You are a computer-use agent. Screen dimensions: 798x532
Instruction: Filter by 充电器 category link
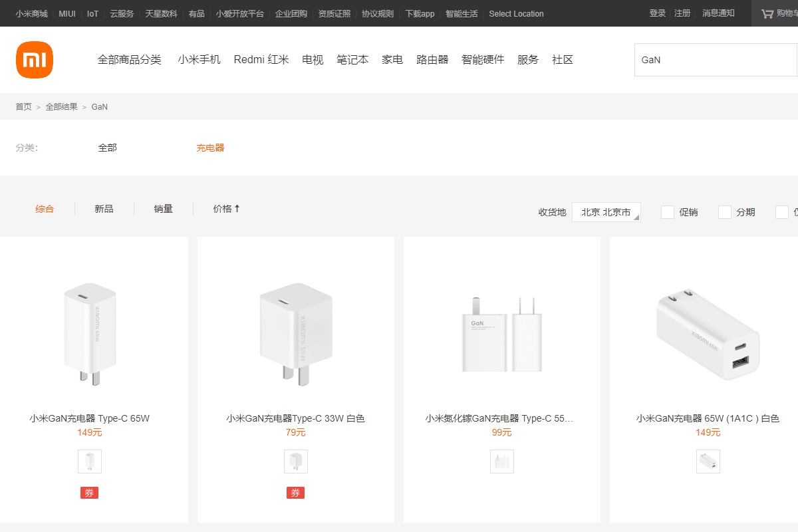click(210, 148)
